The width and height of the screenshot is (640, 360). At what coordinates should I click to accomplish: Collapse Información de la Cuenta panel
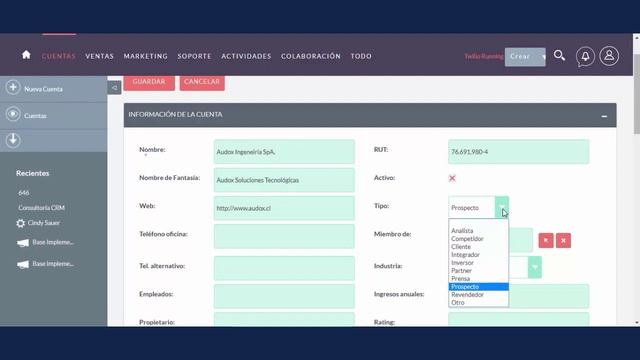click(x=604, y=116)
